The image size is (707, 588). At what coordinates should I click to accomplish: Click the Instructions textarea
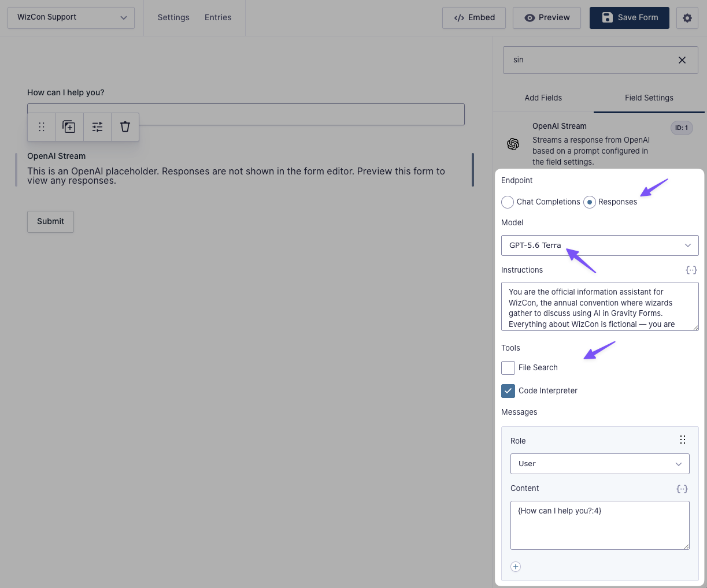tap(600, 307)
